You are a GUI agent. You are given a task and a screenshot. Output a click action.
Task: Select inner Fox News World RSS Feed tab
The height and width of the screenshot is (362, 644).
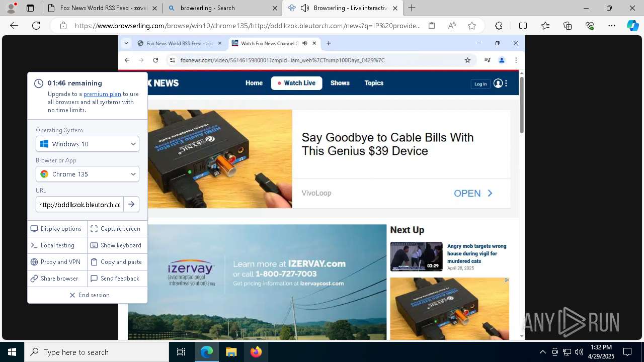(180, 43)
